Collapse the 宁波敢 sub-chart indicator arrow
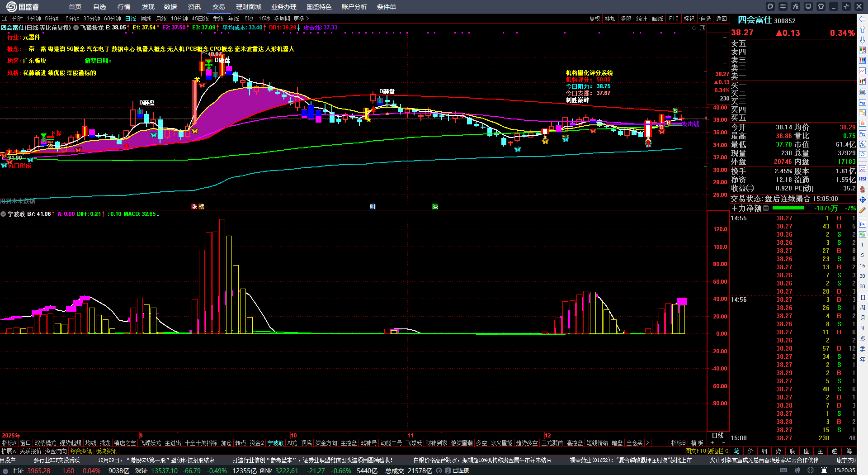The height and width of the screenshot is (475, 868). pyautogui.click(x=3, y=214)
